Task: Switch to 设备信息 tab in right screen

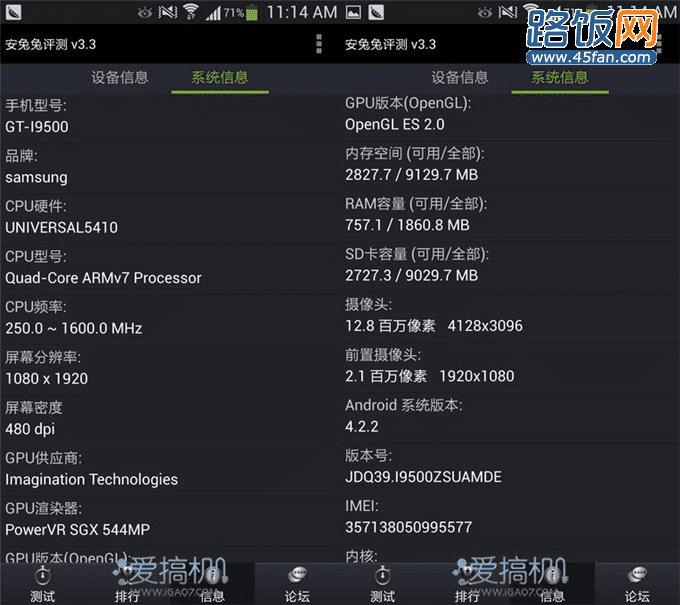Action: 460,77
